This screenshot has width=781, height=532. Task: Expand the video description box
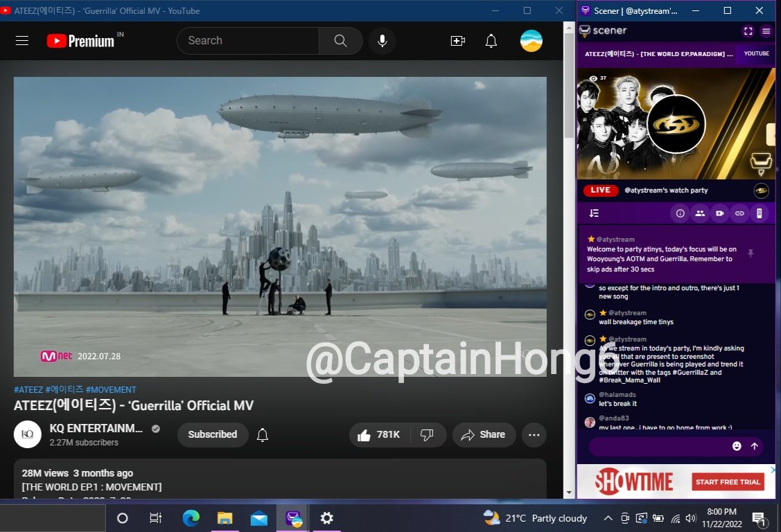[x=280, y=479]
